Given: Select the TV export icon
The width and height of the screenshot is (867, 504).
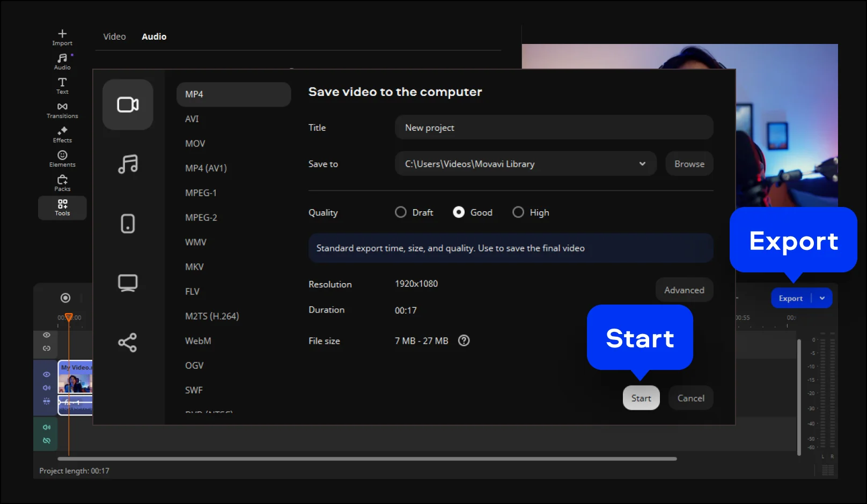Looking at the screenshot, I should (128, 283).
